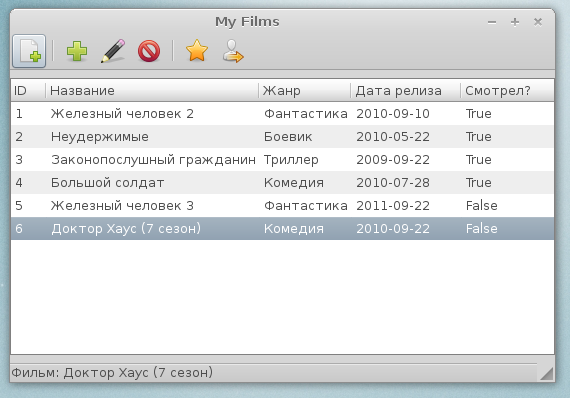Delete film with the red prohibition icon

(x=149, y=51)
